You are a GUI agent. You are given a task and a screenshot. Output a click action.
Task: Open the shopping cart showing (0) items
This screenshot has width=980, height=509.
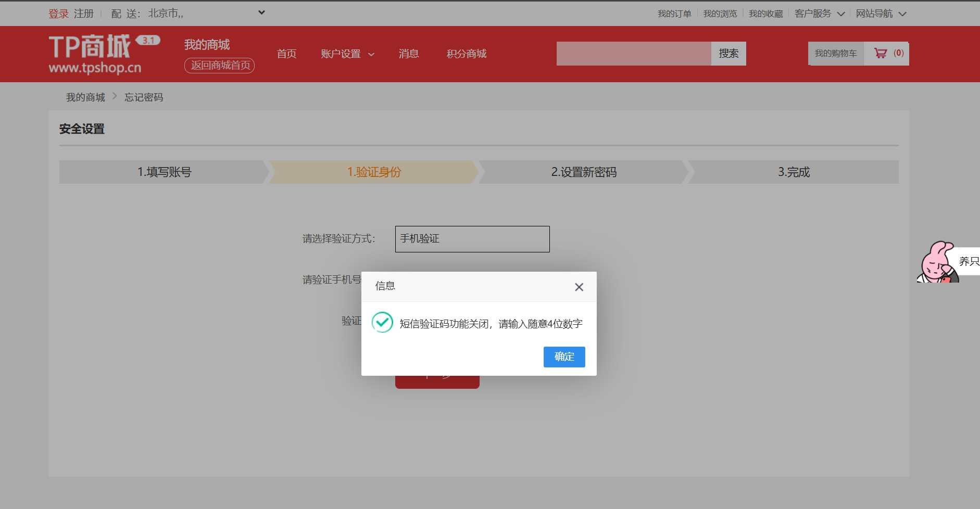[887, 53]
